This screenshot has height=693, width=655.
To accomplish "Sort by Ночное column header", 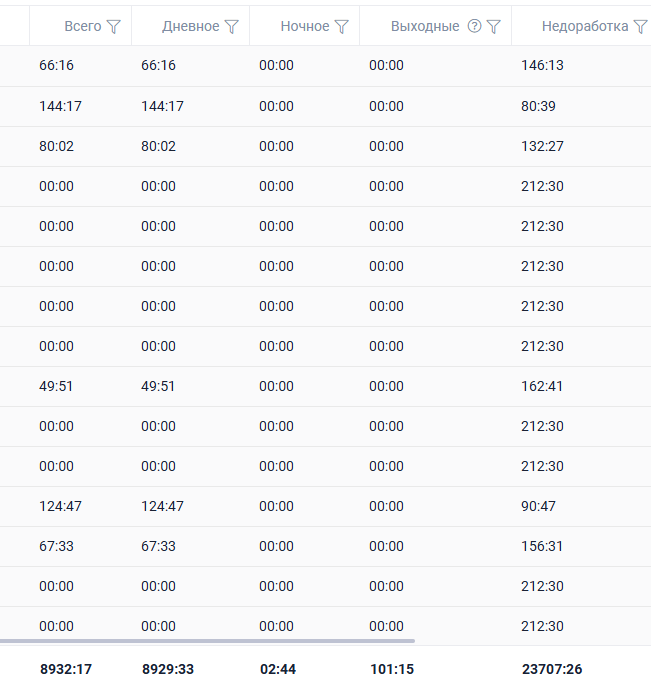I will pyautogui.click(x=305, y=26).
